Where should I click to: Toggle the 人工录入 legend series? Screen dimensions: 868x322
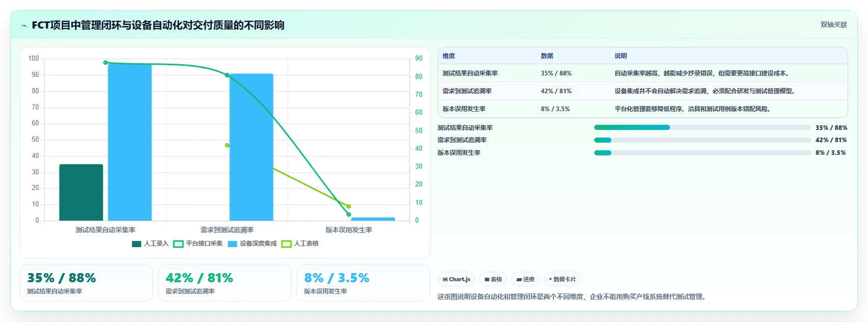pyautogui.click(x=150, y=244)
